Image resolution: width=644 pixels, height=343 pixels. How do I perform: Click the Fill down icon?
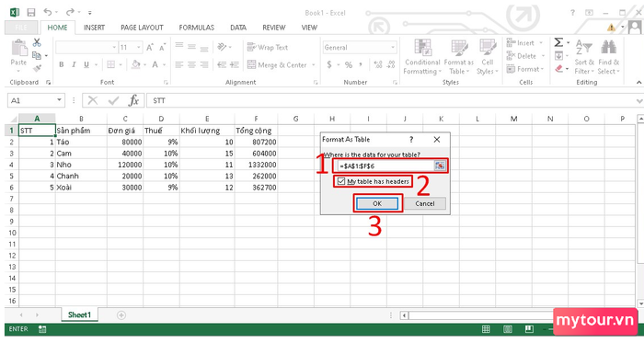click(x=558, y=55)
